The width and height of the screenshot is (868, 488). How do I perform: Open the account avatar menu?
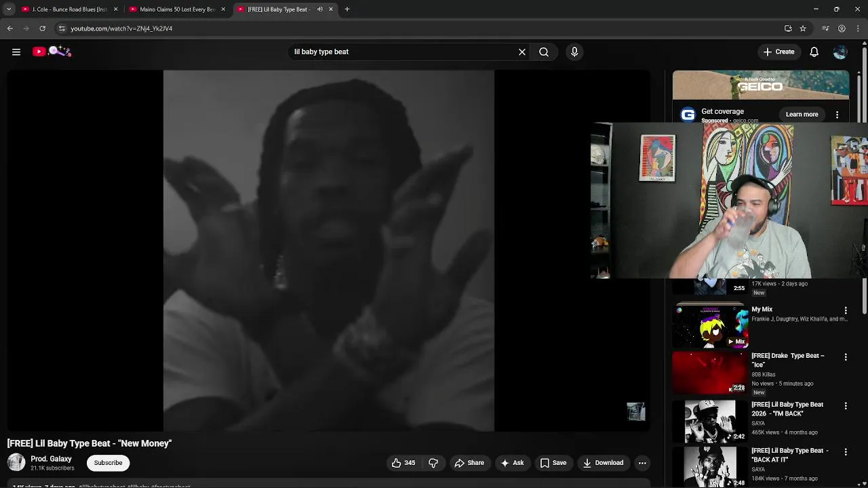point(840,52)
